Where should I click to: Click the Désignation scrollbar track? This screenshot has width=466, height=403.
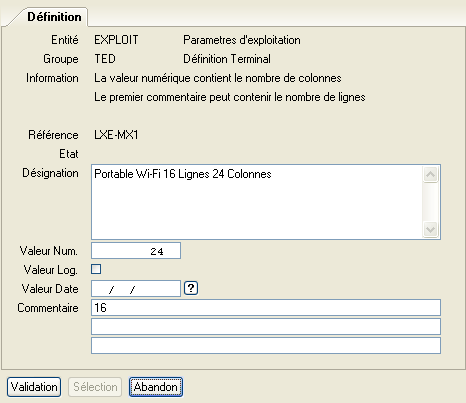[430, 202]
